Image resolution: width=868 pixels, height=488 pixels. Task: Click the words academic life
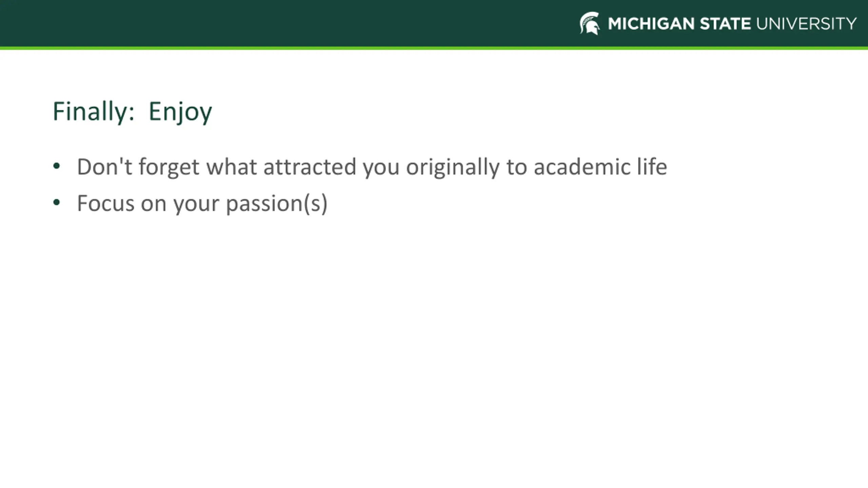click(600, 167)
